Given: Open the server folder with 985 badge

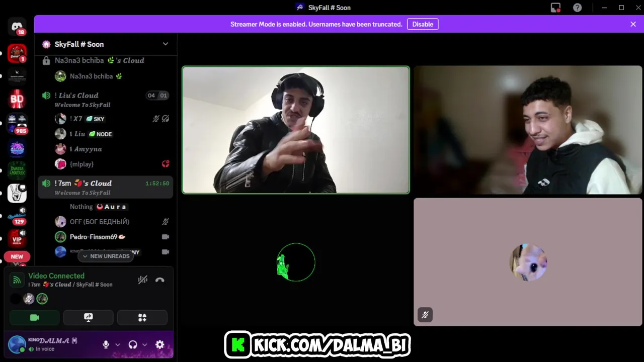Looking at the screenshot, I should [x=17, y=123].
